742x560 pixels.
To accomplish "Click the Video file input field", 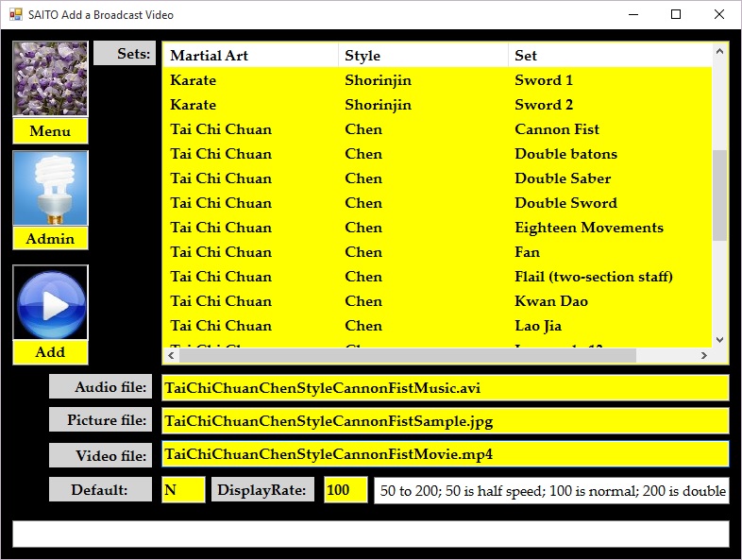I will [x=445, y=454].
